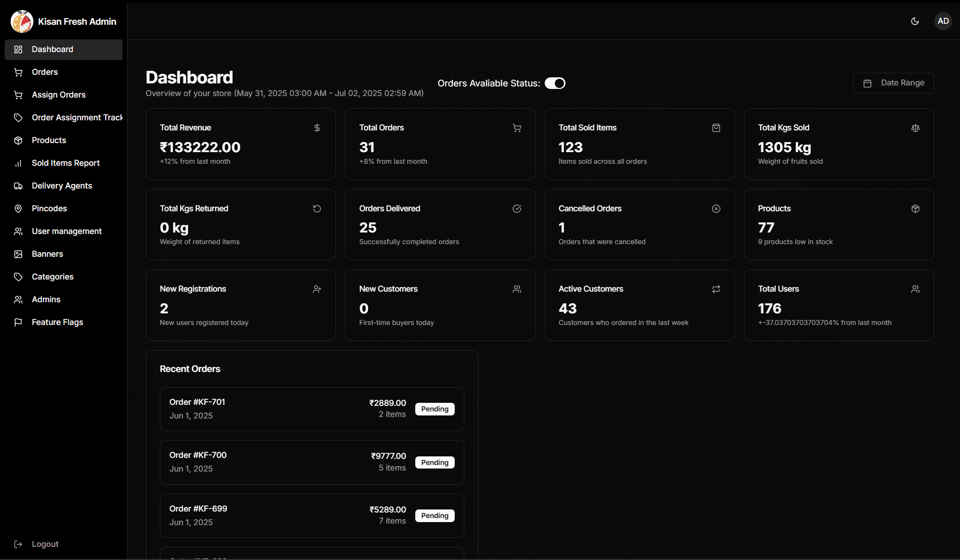Open Delivery Agents page

tap(64, 186)
